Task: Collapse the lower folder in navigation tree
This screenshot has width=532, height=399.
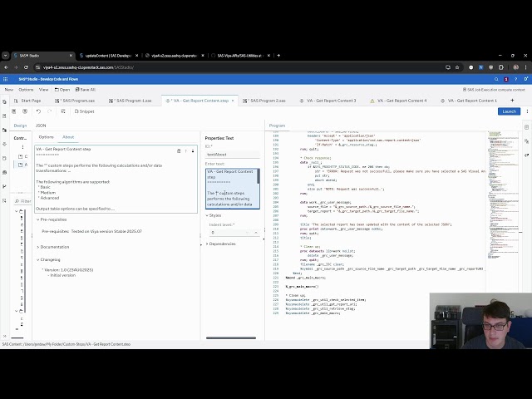Action: 17,311
